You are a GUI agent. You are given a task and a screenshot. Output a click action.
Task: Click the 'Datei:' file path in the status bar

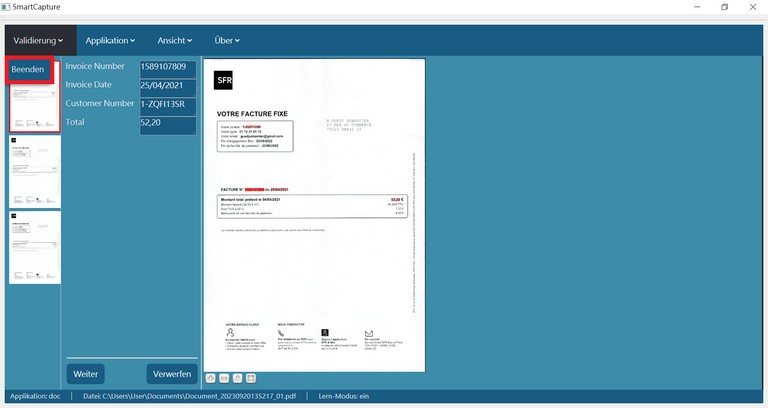click(x=190, y=396)
